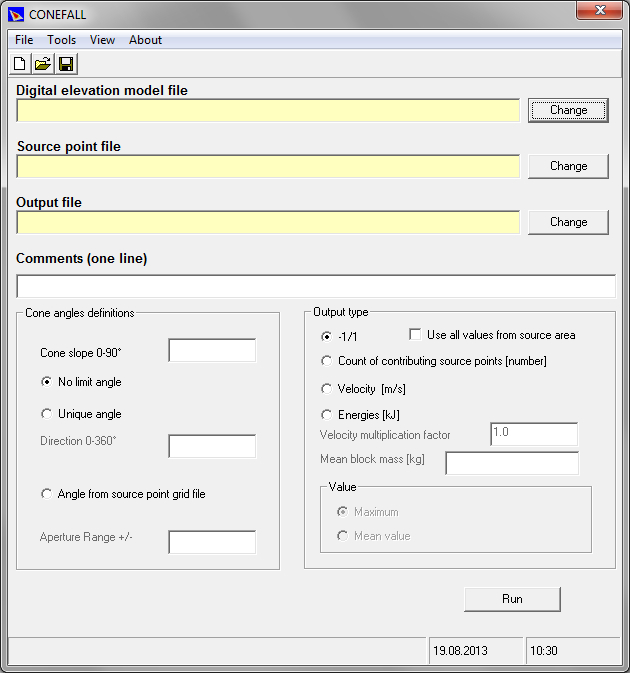Viewport: 630px width, 673px height.
Task: Choose Count of contributing source points output
Action: tap(326, 361)
